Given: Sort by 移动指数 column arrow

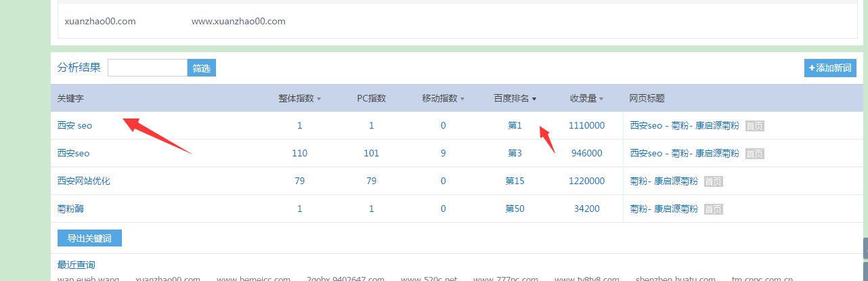Looking at the screenshot, I should coord(462,99).
